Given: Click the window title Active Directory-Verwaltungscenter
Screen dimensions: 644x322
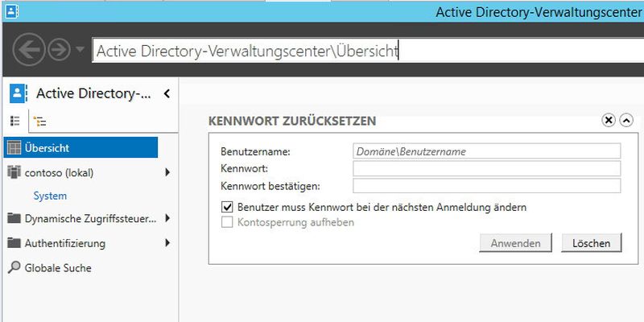Looking at the screenshot, I should tap(539, 12).
